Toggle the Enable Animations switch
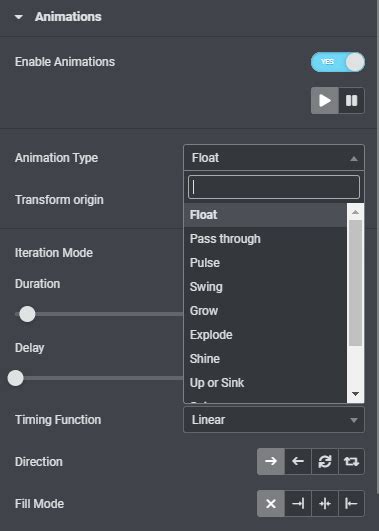 coord(338,62)
